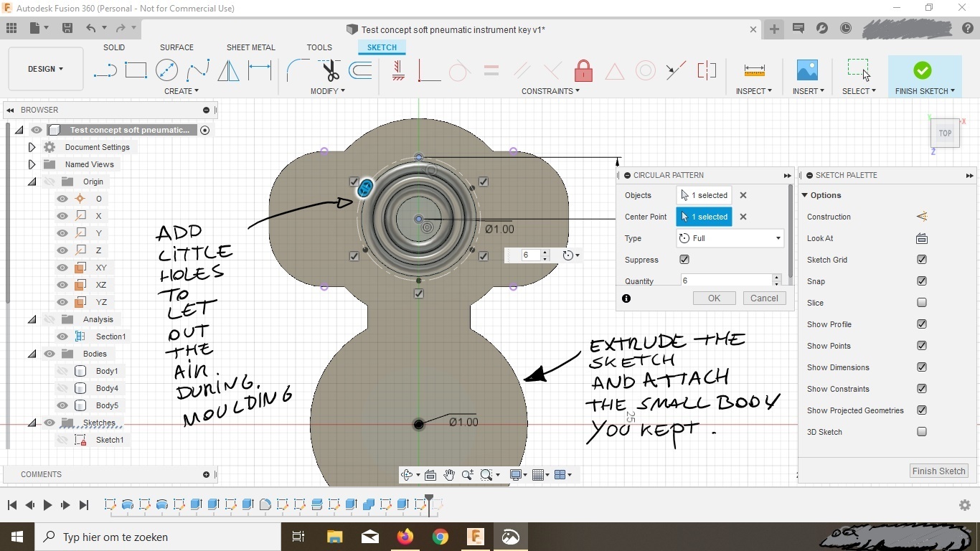Expand the Document Settings node
The width and height of the screenshot is (980, 551).
click(32, 147)
